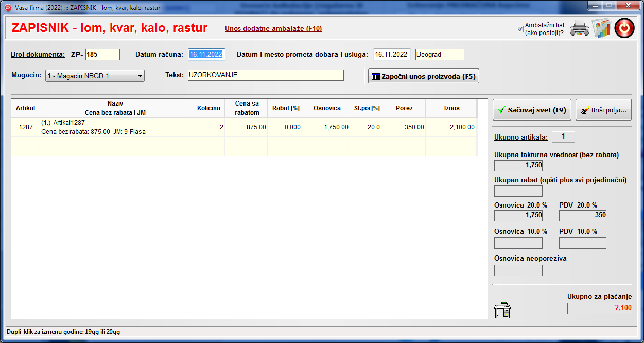The width and height of the screenshot is (644, 343).
Task: Click the Kolicina column header
Action: tap(208, 108)
